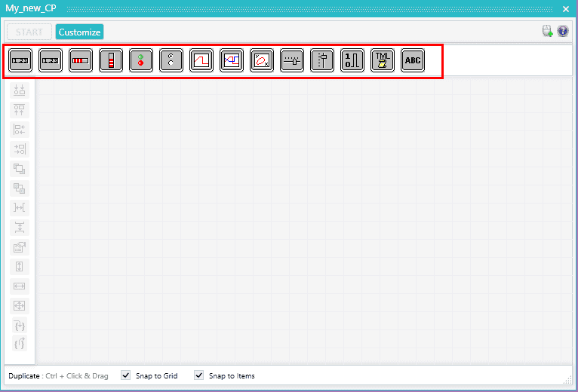Viewport: 578px width, 392px height.
Task: Click the bring to front icon
Action: pos(20,169)
